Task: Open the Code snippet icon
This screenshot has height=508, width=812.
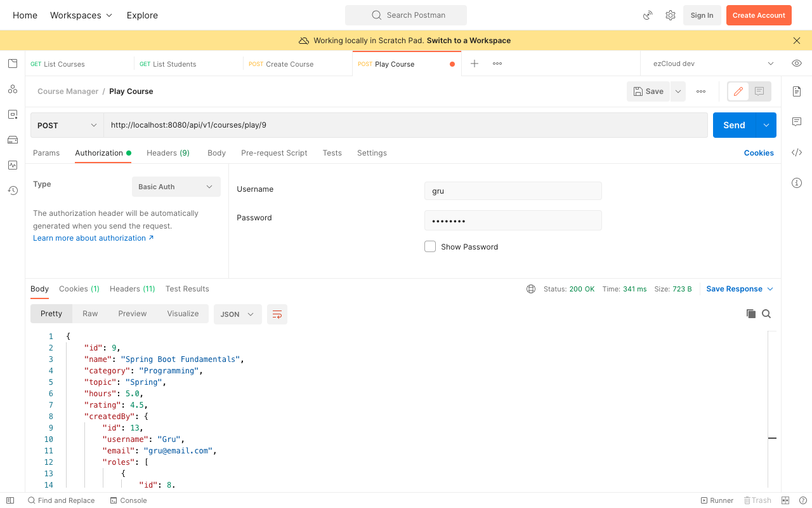Action: point(797,152)
